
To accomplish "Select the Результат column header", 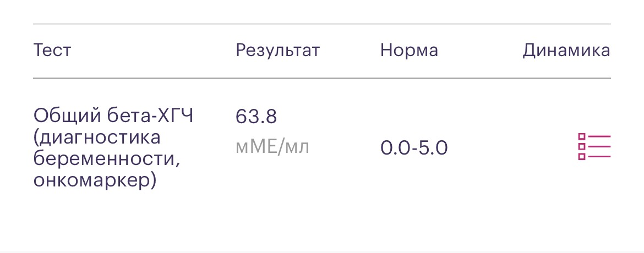I will pos(277,51).
